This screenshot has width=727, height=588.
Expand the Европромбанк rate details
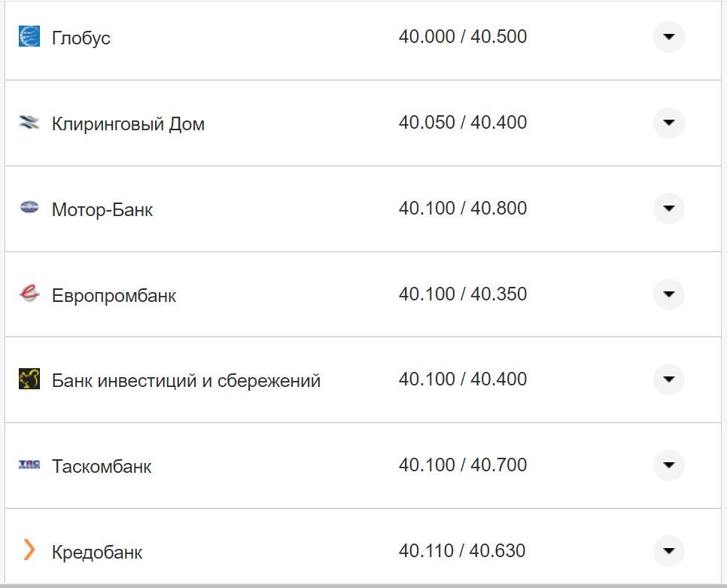668,294
